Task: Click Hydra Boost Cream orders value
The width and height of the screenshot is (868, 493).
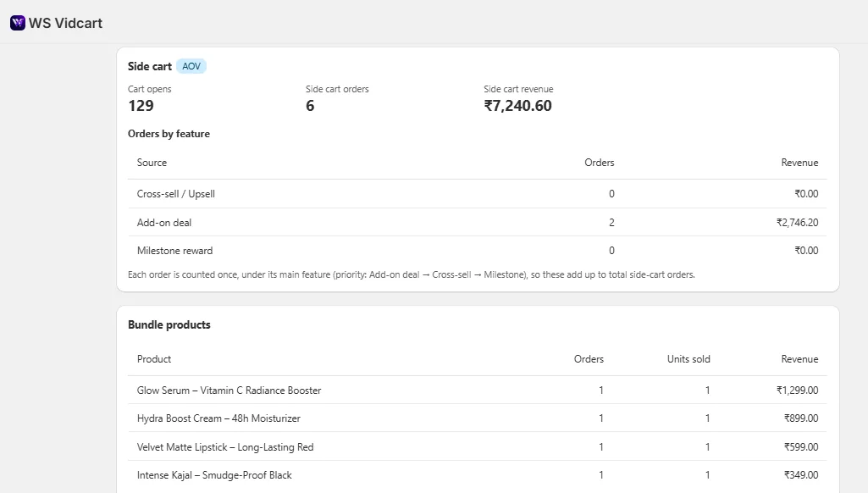Action: click(x=601, y=418)
